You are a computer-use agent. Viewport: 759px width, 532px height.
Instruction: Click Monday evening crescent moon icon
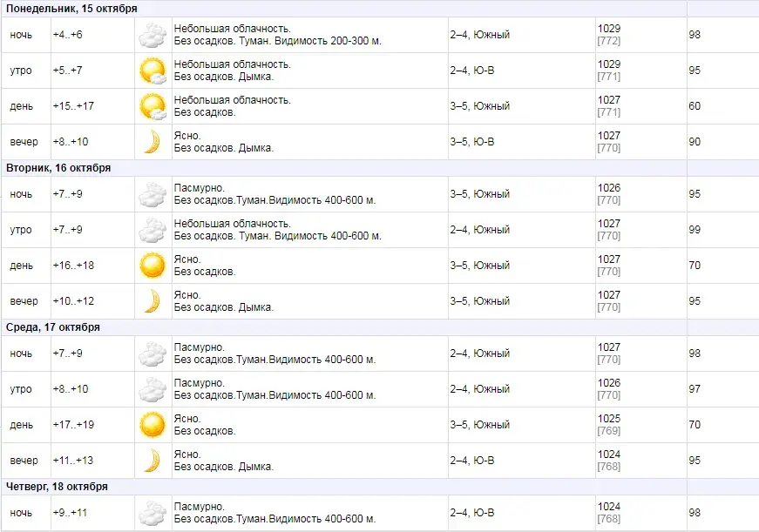152,141
